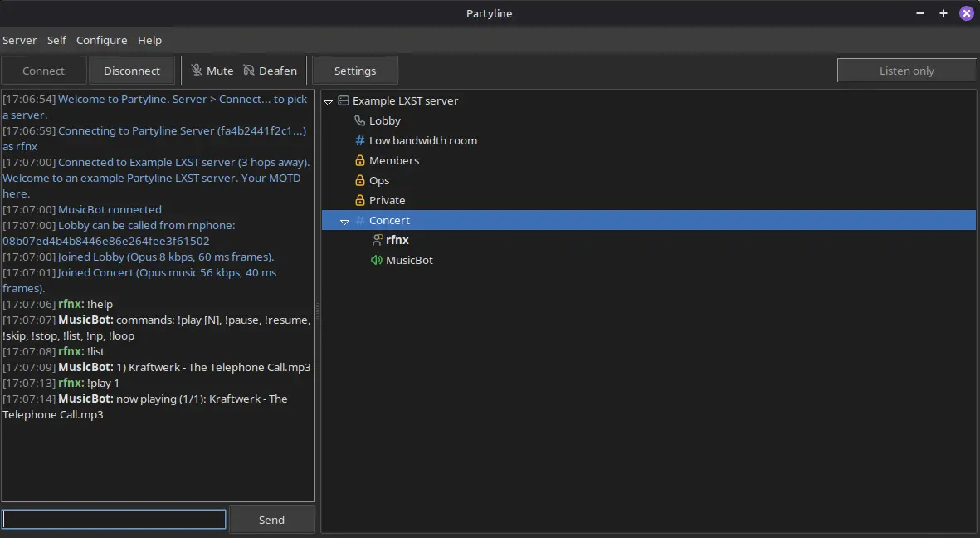Screen dimensions: 980x538
Task: Close the Partyline window
Action: coord(966,13)
